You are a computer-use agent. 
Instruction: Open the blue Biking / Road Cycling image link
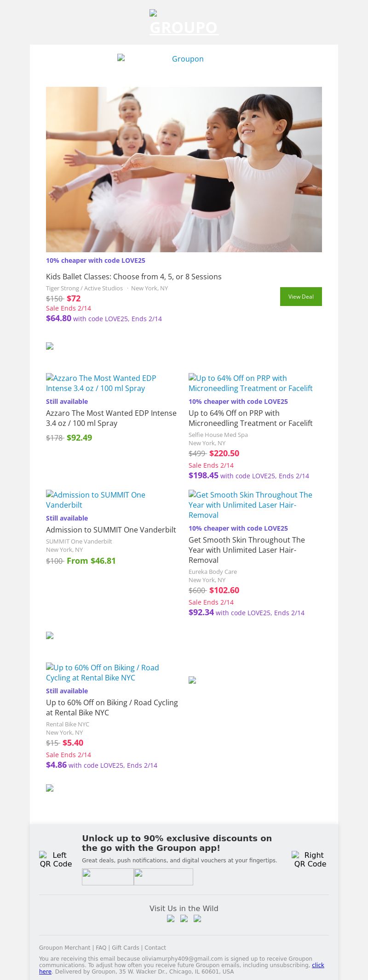[x=102, y=673]
